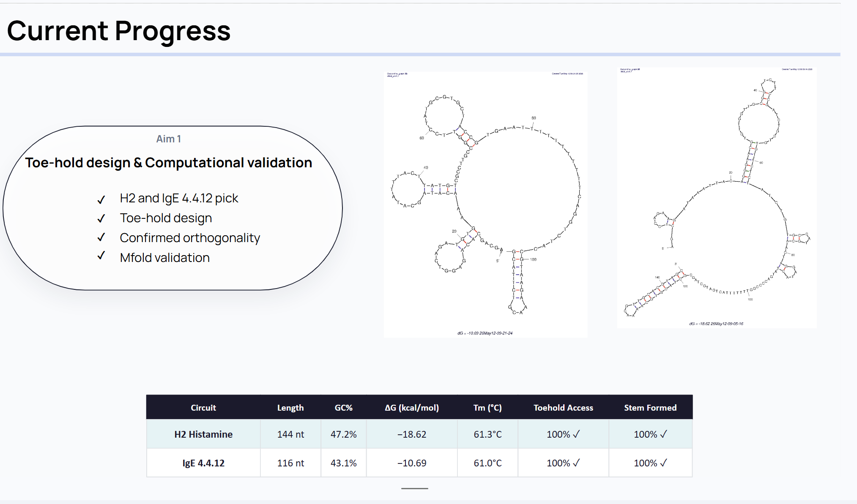Select the Circuit column header
Screen dimensions: 857x504
203,408
